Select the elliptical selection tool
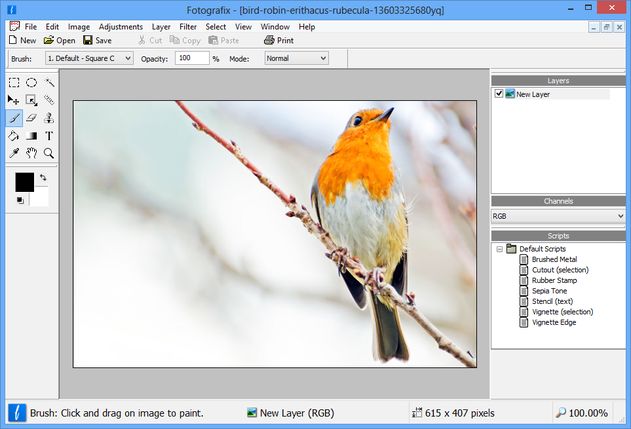The height and width of the screenshot is (429, 631). click(31, 83)
